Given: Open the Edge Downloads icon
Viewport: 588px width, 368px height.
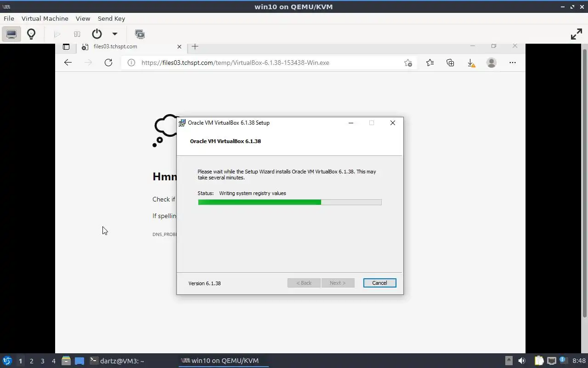Looking at the screenshot, I should [x=471, y=63].
